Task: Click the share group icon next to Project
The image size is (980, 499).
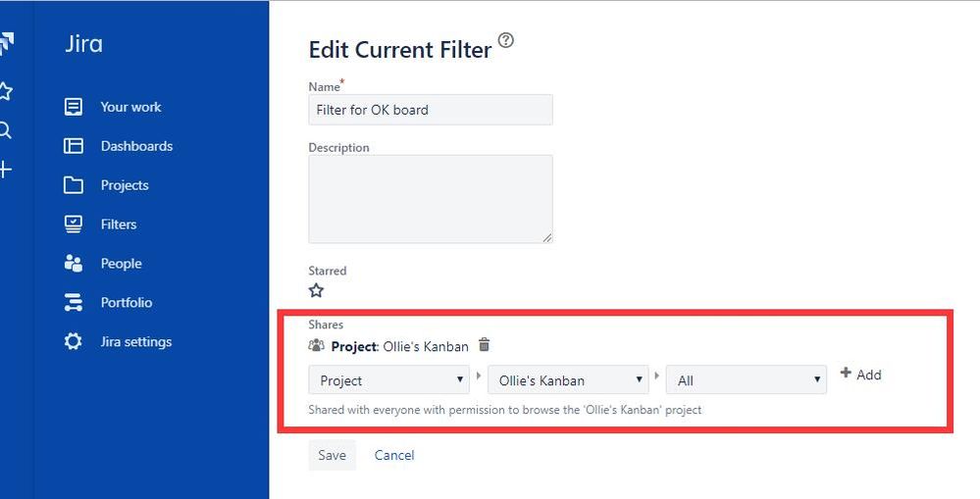Action: pyautogui.click(x=317, y=345)
